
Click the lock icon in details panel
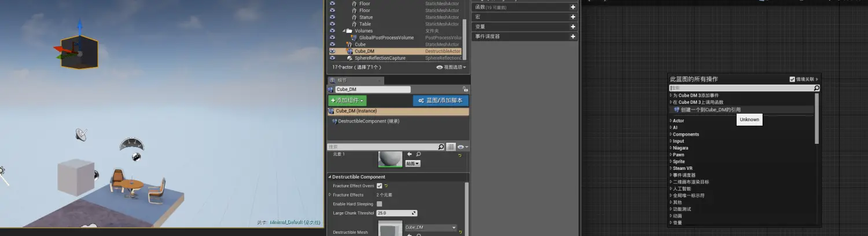pyautogui.click(x=465, y=89)
